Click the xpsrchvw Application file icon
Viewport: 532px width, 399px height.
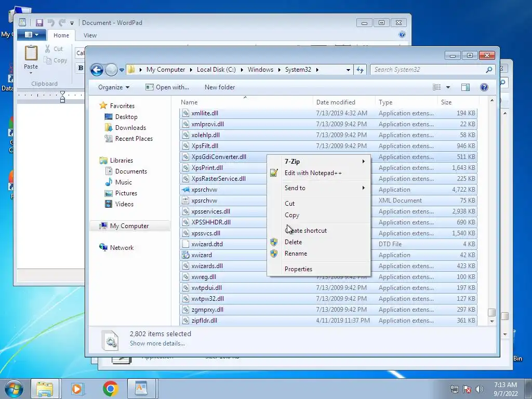tap(185, 190)
